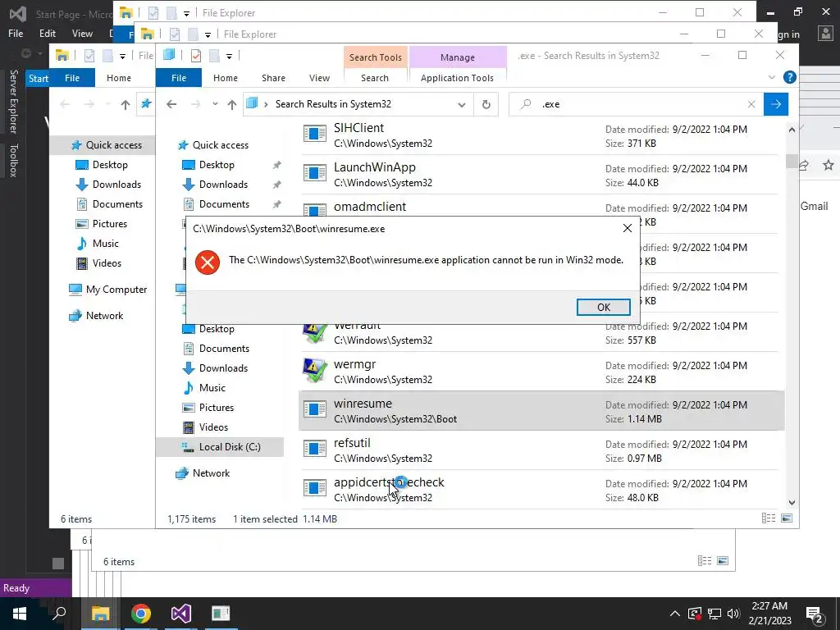Click Properties icon in Search Results title bar
This screenshot has width=840, height=630.
coord(195,55)
